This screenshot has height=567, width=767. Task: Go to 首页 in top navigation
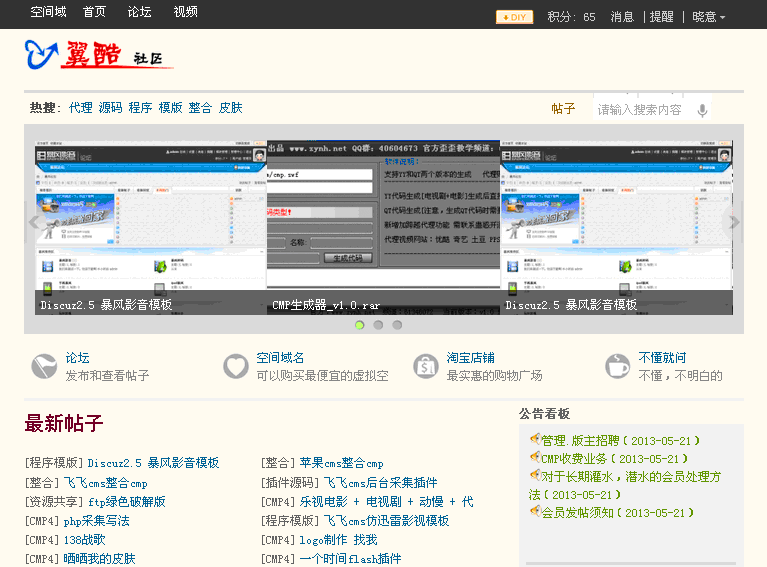tap(94, 12)
